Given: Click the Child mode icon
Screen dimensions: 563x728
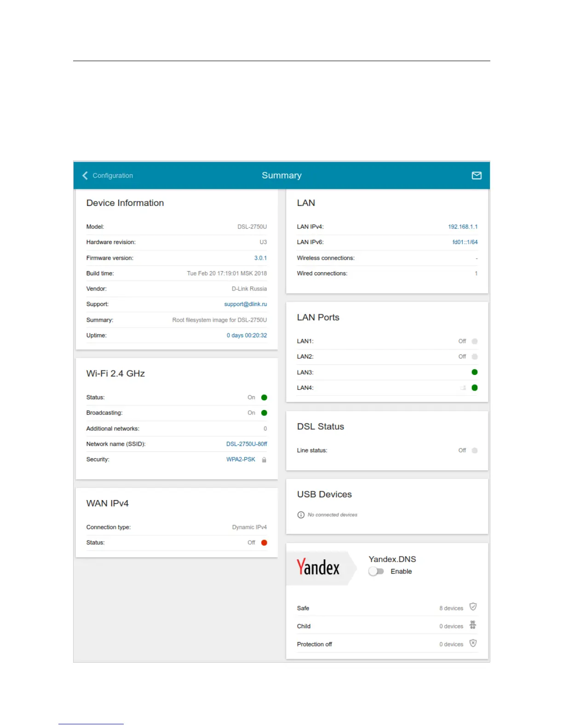Looking at the screenshot, I should 473,625.
